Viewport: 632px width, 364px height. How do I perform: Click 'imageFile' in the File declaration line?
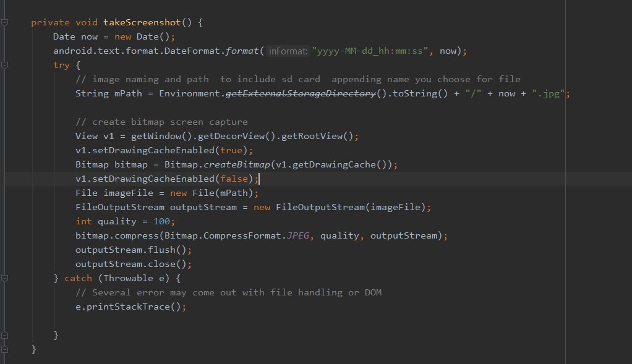click(128, 193)
